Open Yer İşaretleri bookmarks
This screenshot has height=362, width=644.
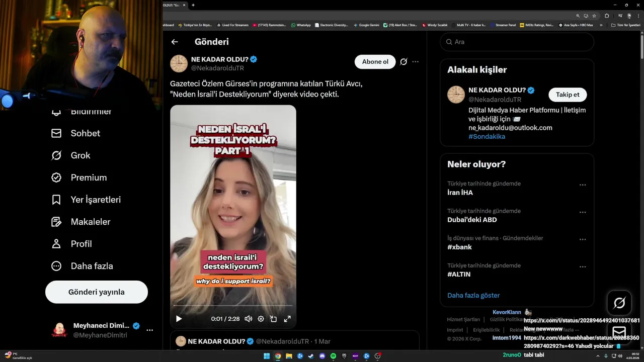[x=86, y=200]
